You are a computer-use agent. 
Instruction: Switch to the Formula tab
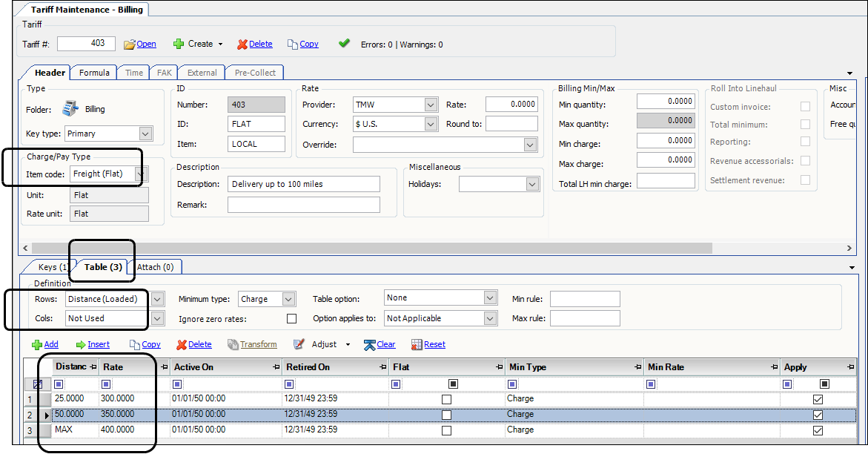tap(93, 72)
